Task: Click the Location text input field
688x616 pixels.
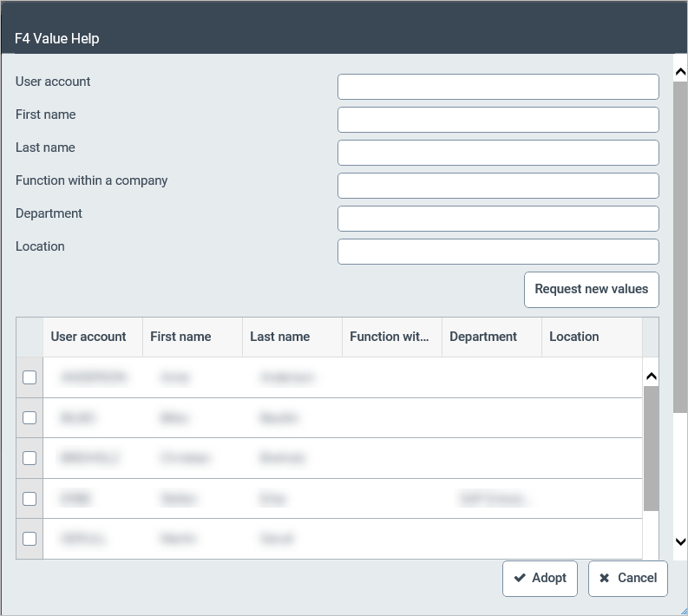Action: coord(498,252)
